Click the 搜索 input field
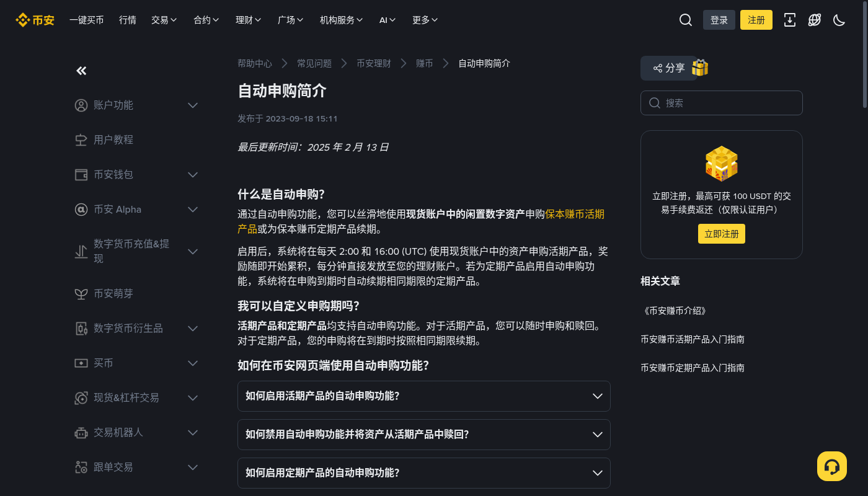 tap(722, 103)
